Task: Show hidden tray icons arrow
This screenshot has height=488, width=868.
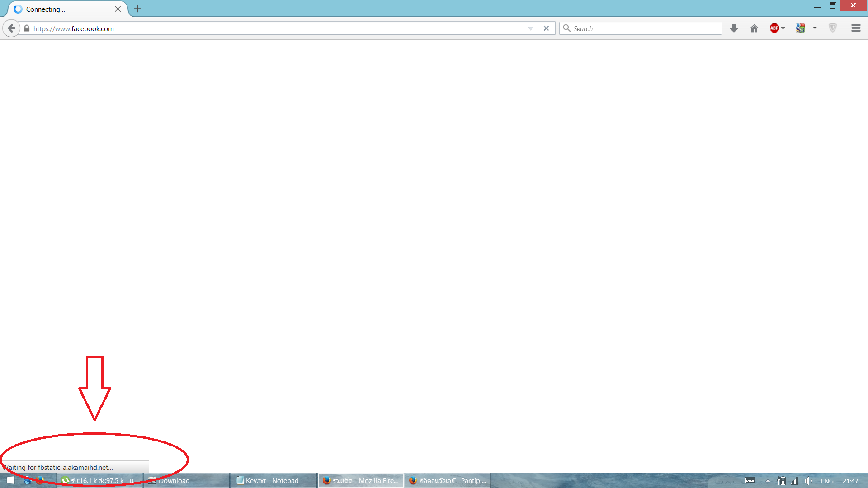Action: tap(768, 481)
